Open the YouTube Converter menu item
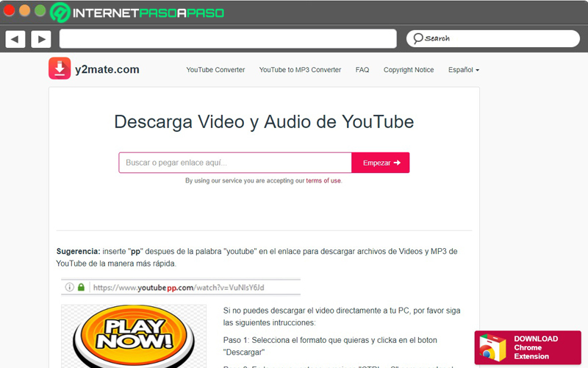The height and width of the screenshot is (368, 588). [215, 70]
